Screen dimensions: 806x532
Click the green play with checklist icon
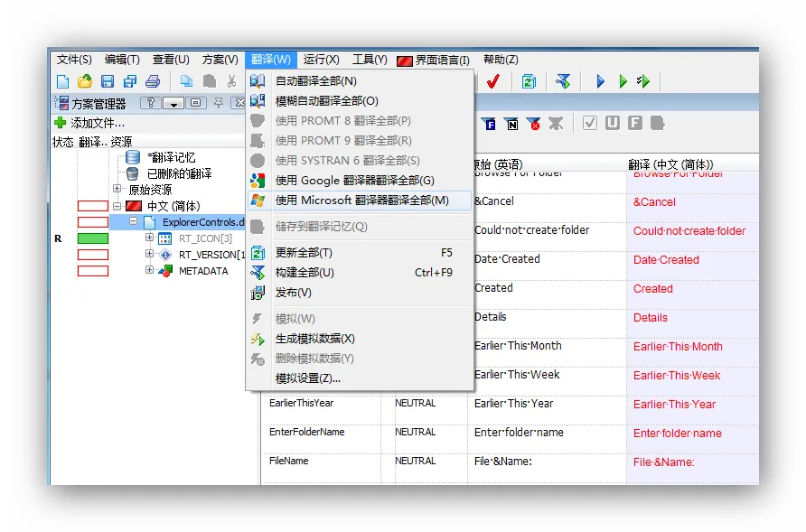pyautogui.click(x=643, y=81)
